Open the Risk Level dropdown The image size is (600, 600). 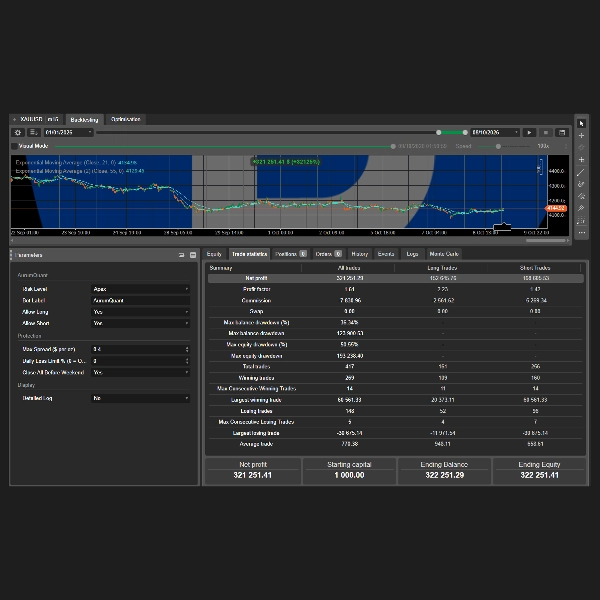pos(140,289)
